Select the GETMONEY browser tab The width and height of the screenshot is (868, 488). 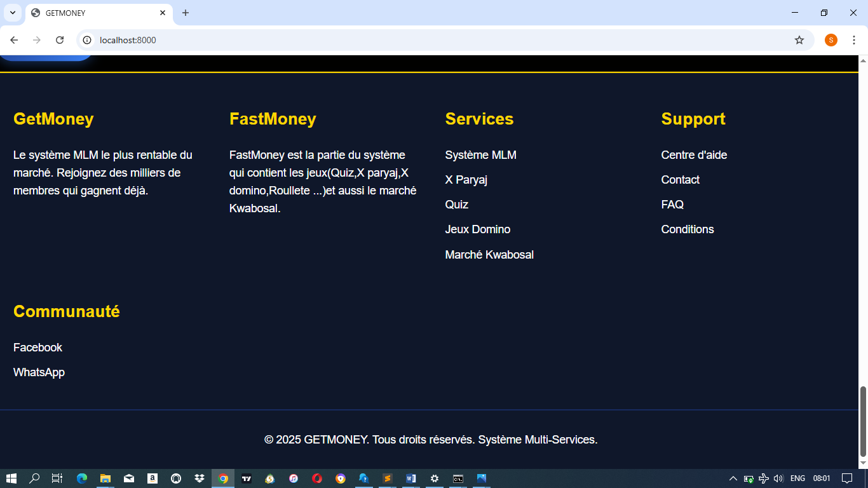pos(95,13)
